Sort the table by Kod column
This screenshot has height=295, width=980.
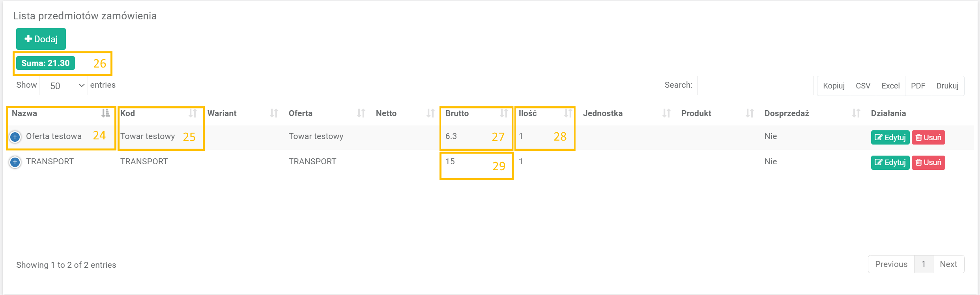click(127, 113)
